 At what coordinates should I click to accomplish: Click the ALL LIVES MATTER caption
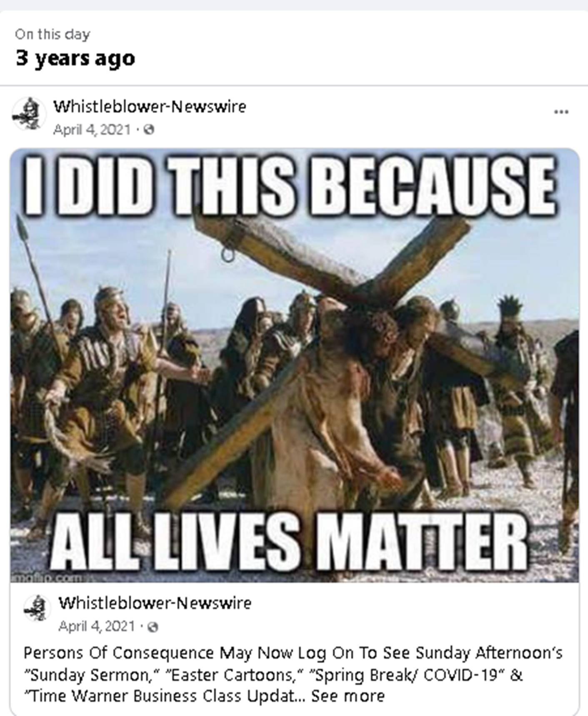[290, 543]
